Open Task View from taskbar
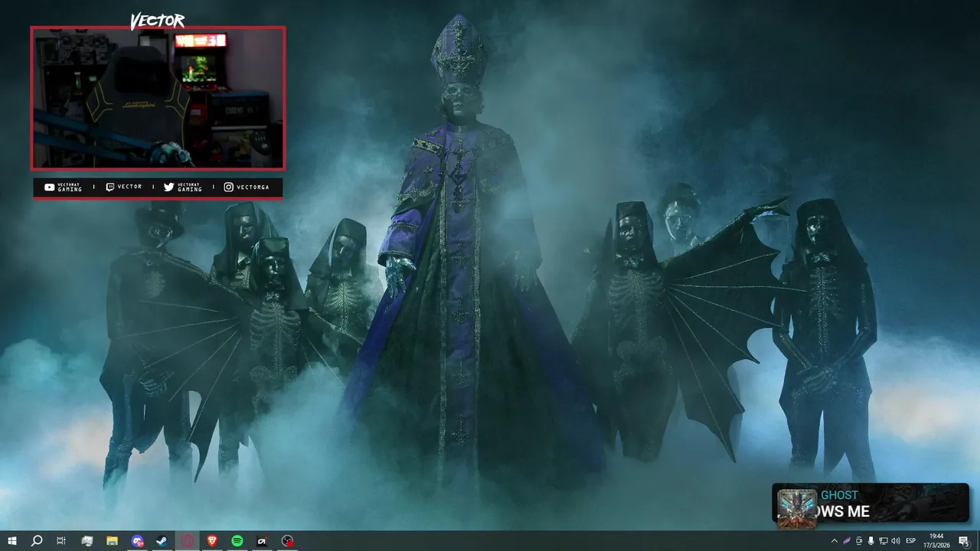980x551 pixels. tap(61, 541)
